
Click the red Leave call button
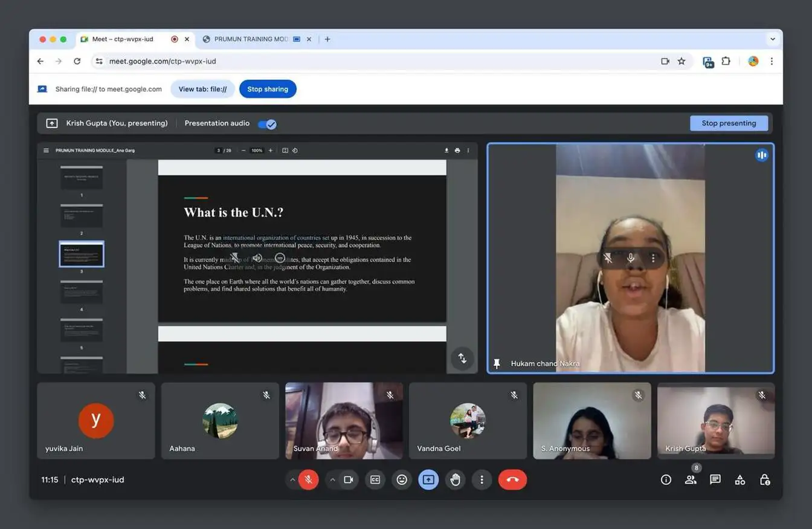(512, 479)
